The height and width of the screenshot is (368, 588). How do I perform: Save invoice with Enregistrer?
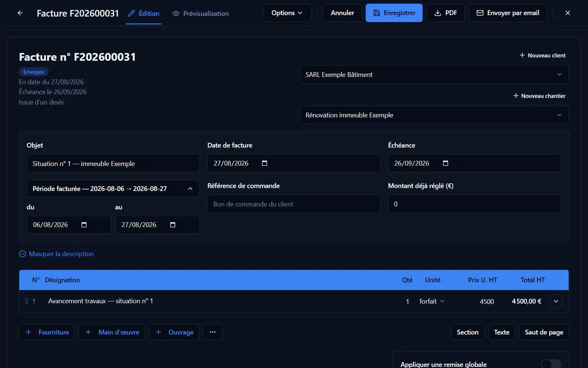(x=394, y=13)
